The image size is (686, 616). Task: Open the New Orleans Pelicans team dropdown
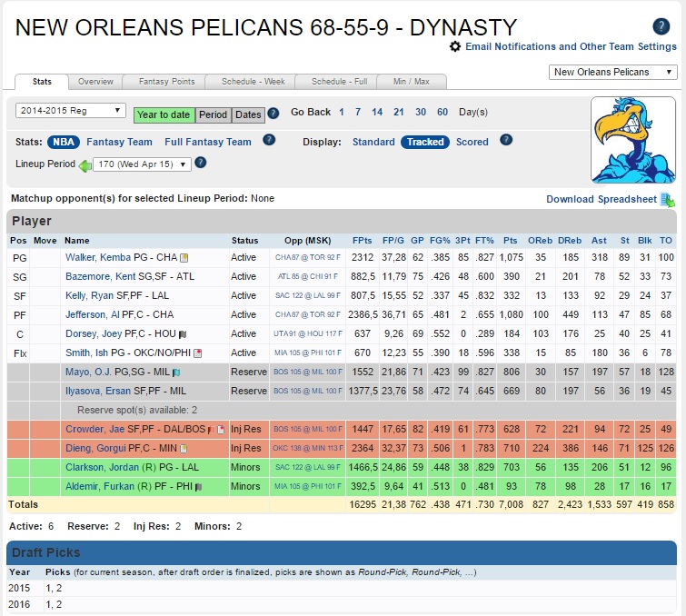(x=613, y=72)
